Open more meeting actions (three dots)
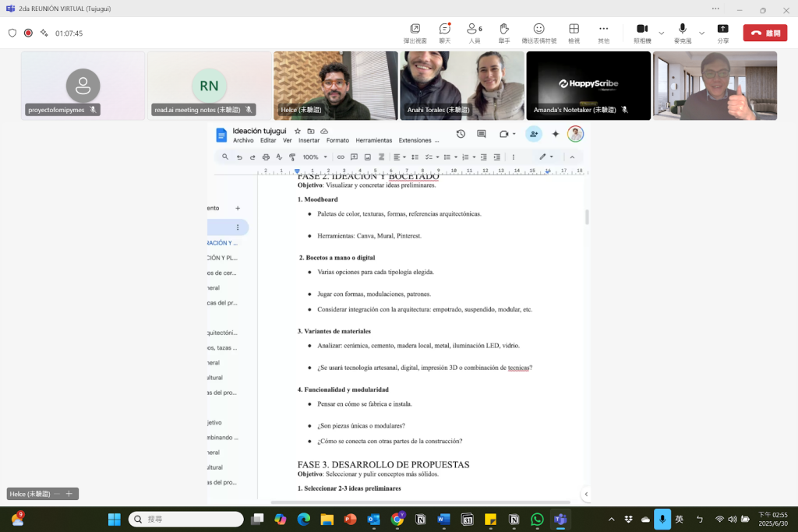798x532 pixels. 603,32
